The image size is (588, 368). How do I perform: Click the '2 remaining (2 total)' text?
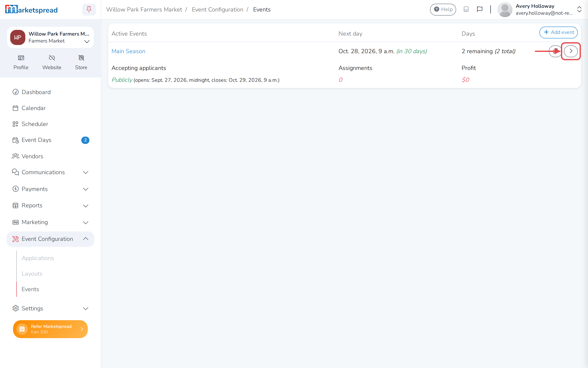488,51
